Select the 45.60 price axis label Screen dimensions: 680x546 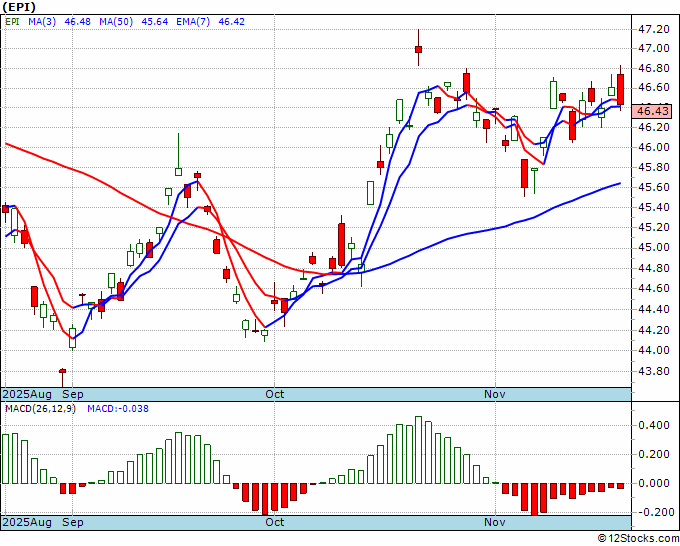click(x=654, y=187)
